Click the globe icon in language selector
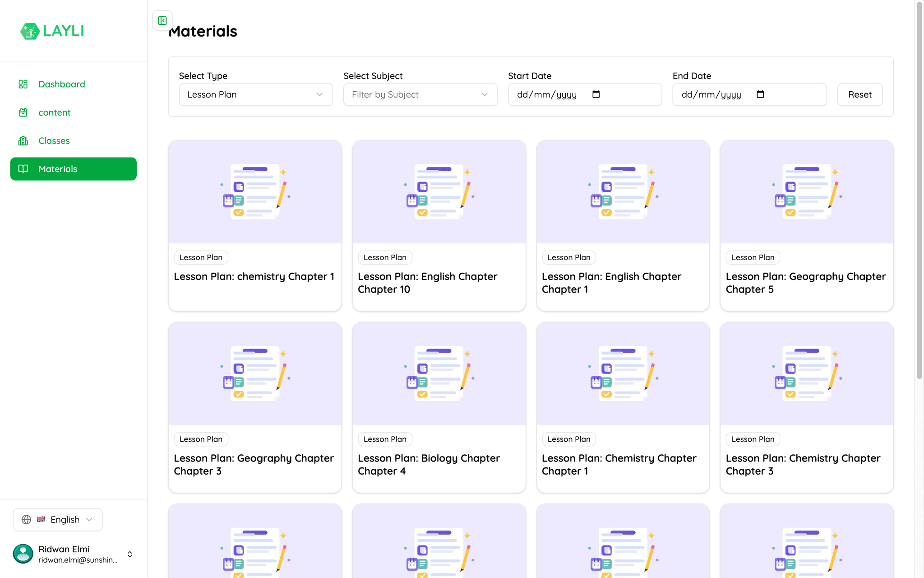Image resolution: width=924 pixels, height=578 pixels. pos(27,519)
